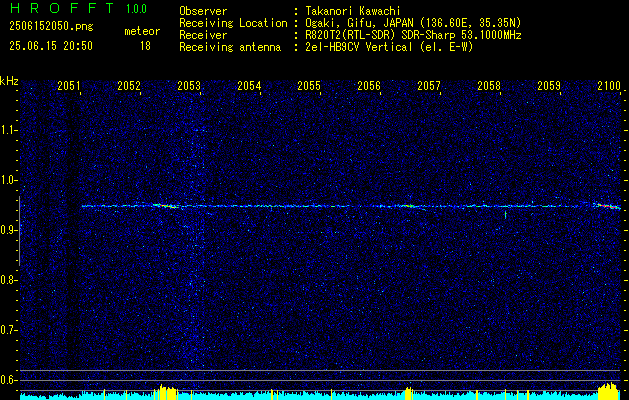The height and width of the screenshot is (400, 629).
Task: Click the red meteor echo near 2100
Action: pos(608,206)
